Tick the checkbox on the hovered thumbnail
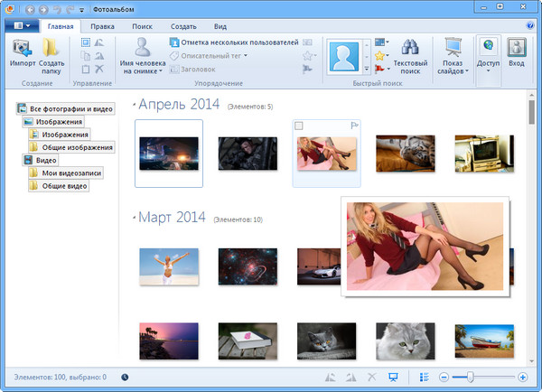The width and height of the screenshot is (542, 392). pyautogui.click(x=299, y=126)
